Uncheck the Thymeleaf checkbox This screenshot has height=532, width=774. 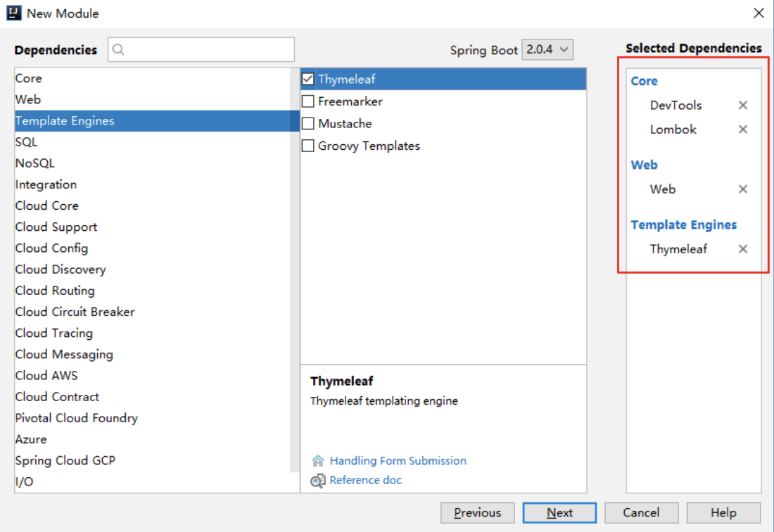click(x=308, y=79)
